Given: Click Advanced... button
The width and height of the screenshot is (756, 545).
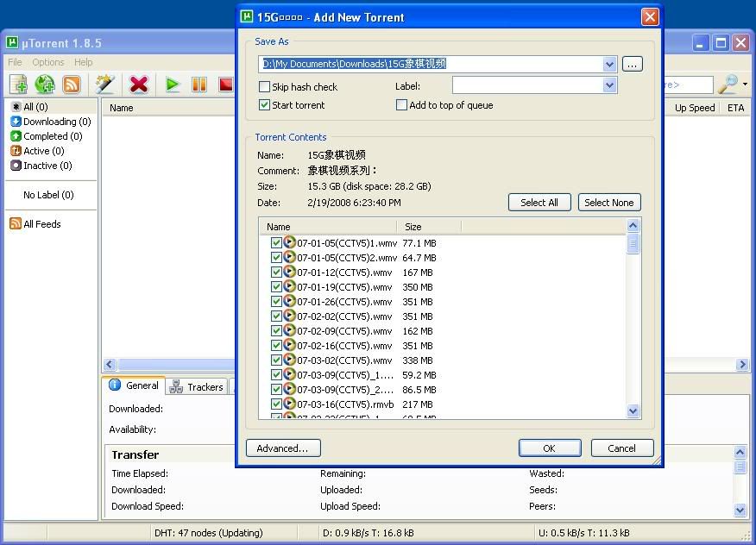Looking at the screenshot, I should pyautogui.click(x=283, y=448).
